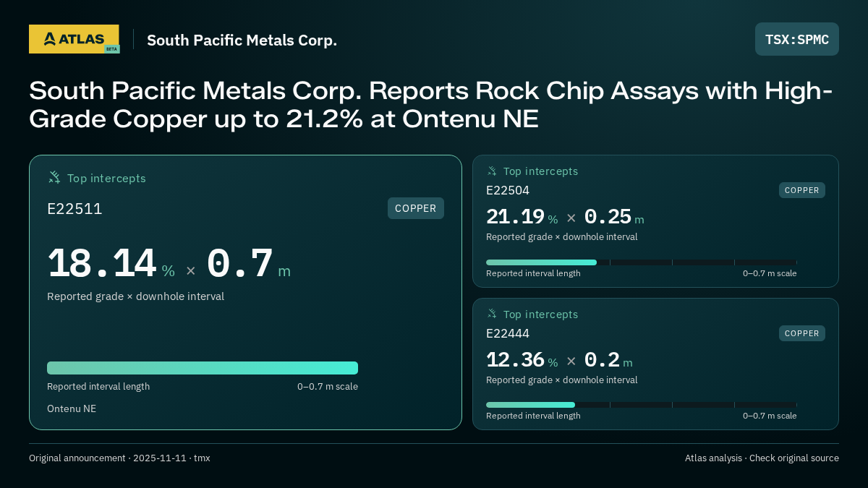
Task: Click the drill icon above E22504
Action: tap(492, 171)
